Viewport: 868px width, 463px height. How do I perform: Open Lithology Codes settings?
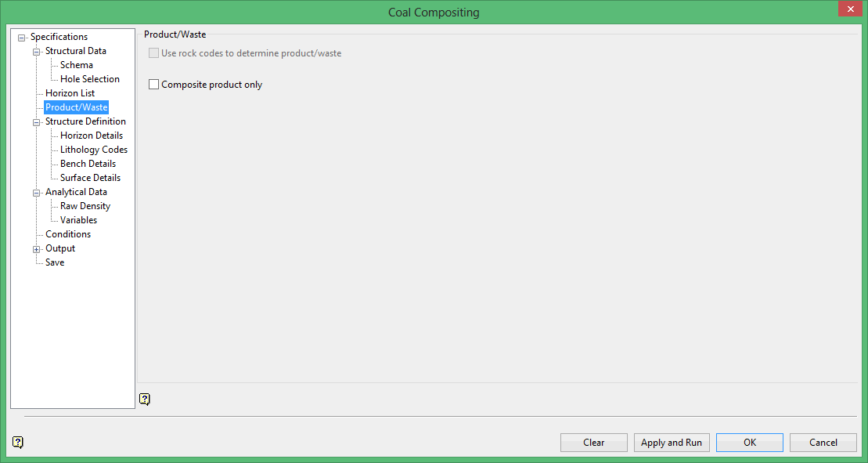point(94,150)
